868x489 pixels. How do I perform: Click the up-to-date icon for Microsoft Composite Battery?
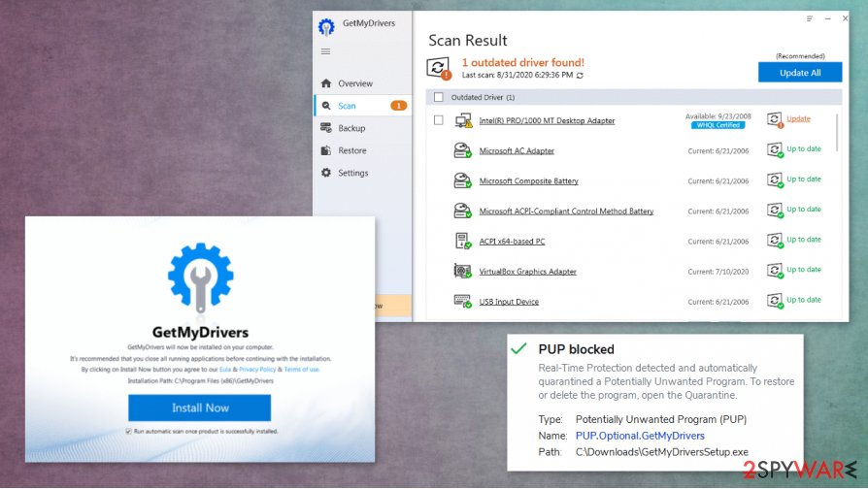tap(775, 180)
